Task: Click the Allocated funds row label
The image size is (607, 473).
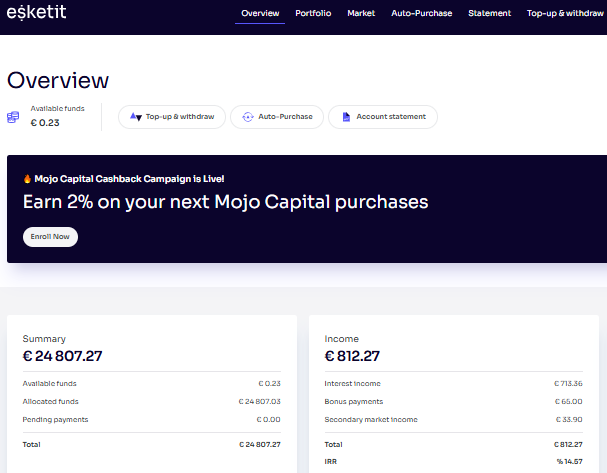Action: 50,401
